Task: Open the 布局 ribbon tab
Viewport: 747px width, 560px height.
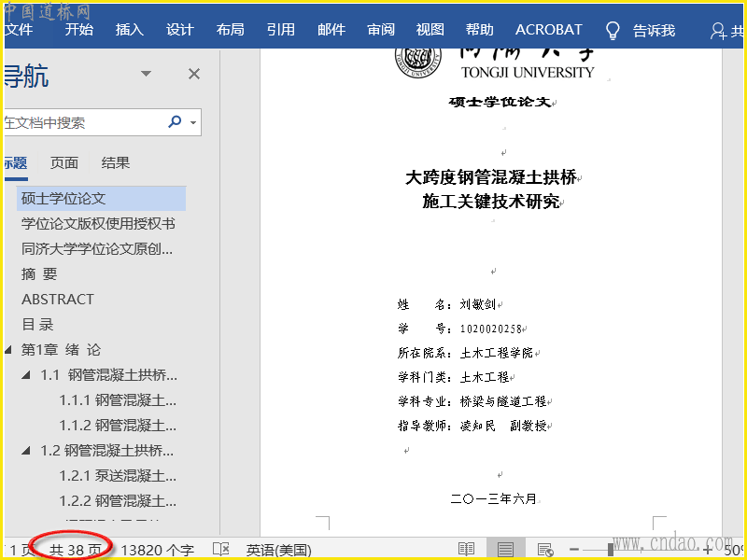Action: [230, 30]
